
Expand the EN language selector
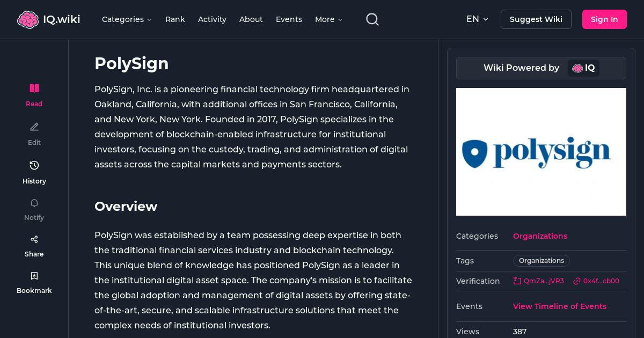click(x=477, y=19)
